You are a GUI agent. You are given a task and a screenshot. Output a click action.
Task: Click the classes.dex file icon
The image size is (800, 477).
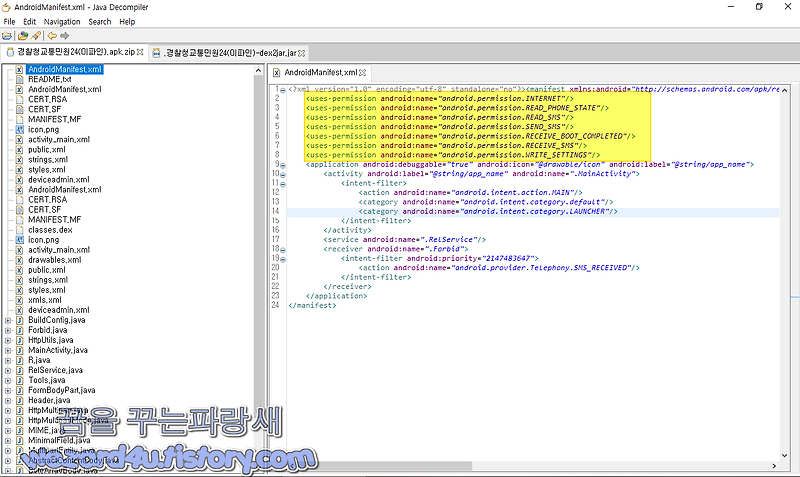click(x=19, y=230)
